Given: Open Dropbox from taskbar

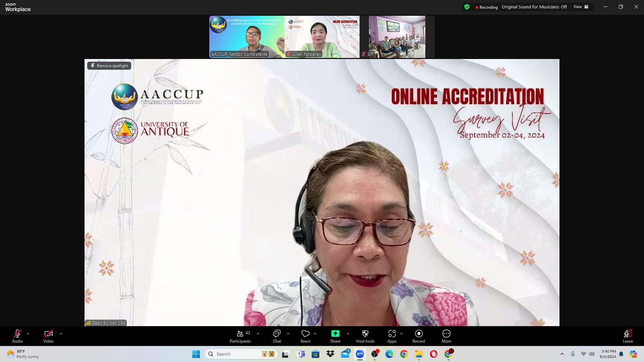Looking at the screenshot, I should (330, 354).
